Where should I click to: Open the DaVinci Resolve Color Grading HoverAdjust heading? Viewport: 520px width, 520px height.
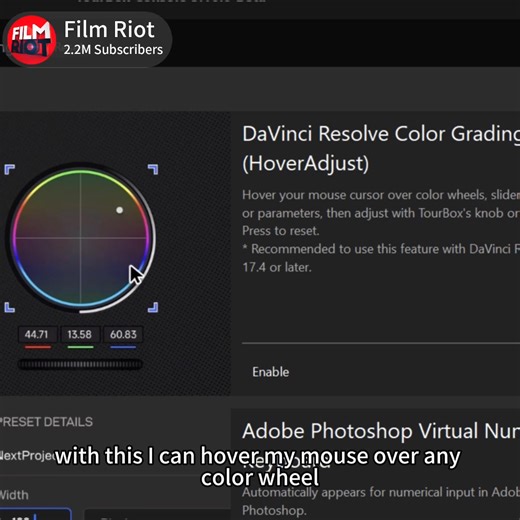click(x=381, y=148)
